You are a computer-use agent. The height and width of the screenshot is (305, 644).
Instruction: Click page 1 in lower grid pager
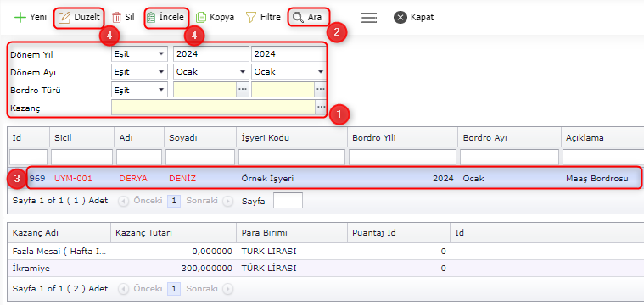tap(174, 289)
